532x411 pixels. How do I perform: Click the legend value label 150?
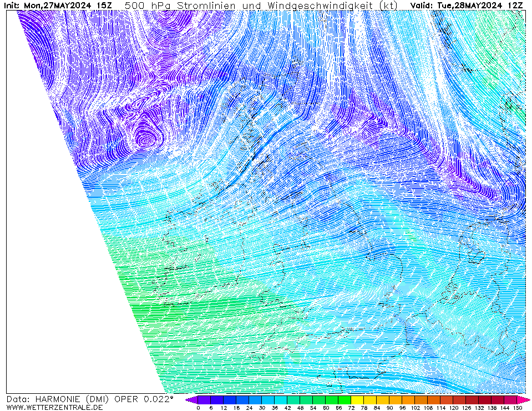[518, 408]
